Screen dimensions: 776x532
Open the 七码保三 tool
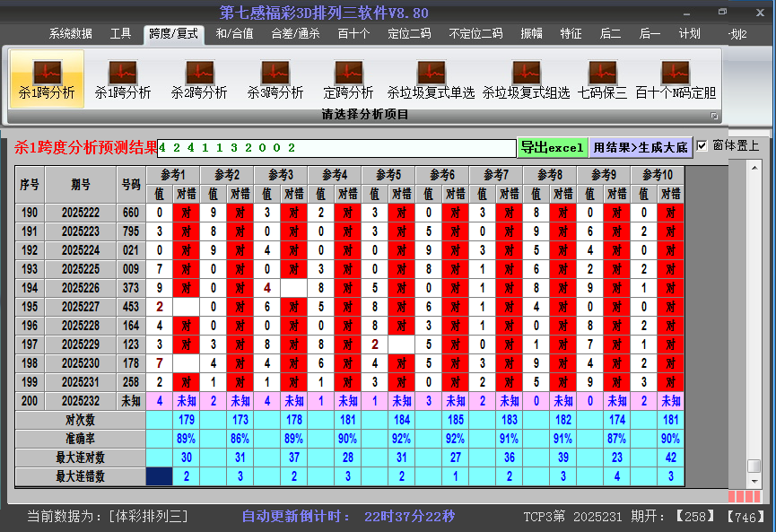point(602,79)
